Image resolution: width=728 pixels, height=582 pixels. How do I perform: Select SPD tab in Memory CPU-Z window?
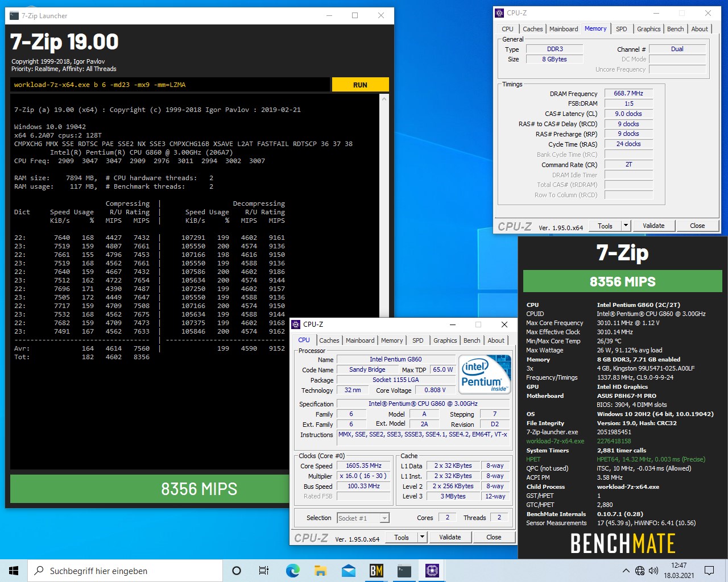(x=622, y=29)
